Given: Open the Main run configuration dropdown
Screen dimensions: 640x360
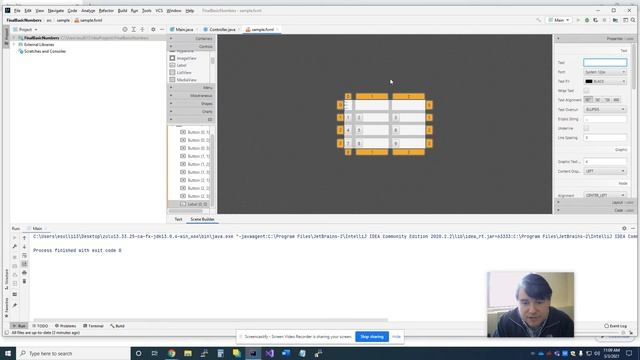Looking at the screenshot, I should point(559,20).
